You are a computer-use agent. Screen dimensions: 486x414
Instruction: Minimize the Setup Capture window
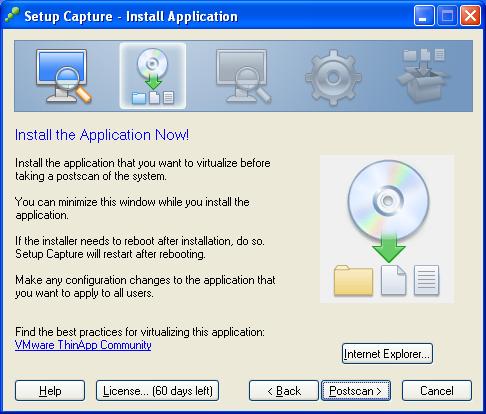[x=424, y=16]
